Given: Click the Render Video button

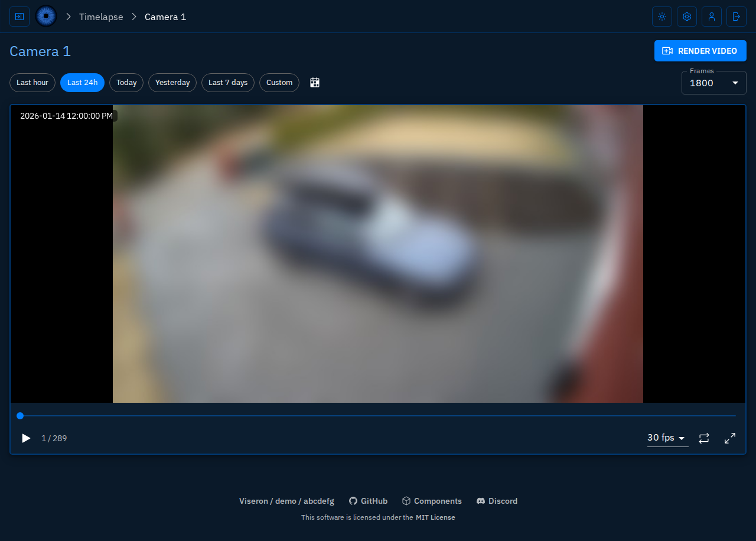Looking at the screenshot, I should (x=700, y=51).
